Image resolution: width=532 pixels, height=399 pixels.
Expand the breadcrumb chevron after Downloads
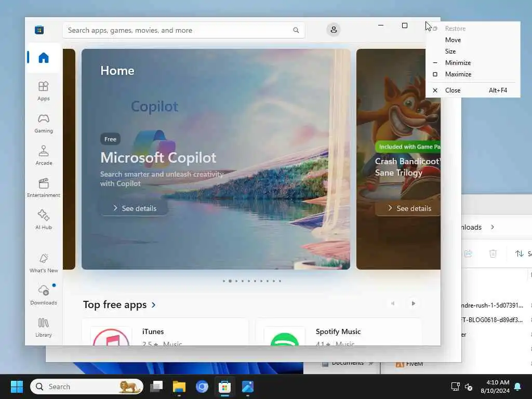[x=493, y=227]
